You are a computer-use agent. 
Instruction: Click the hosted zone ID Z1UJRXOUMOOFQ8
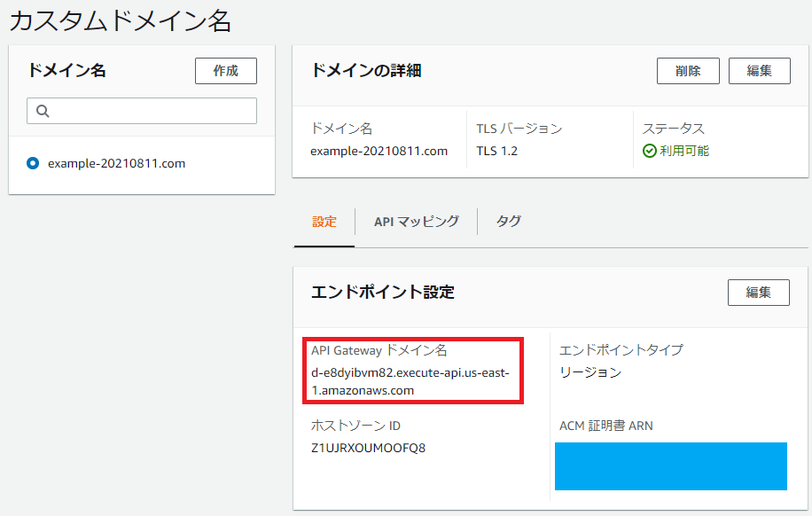pyautogui.click(x=368, y=448)
